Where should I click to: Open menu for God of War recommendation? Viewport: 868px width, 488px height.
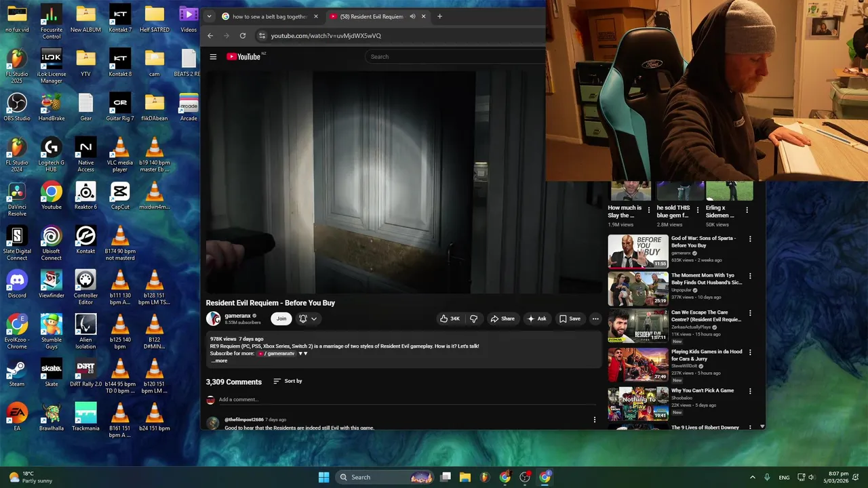coord(750,239)
